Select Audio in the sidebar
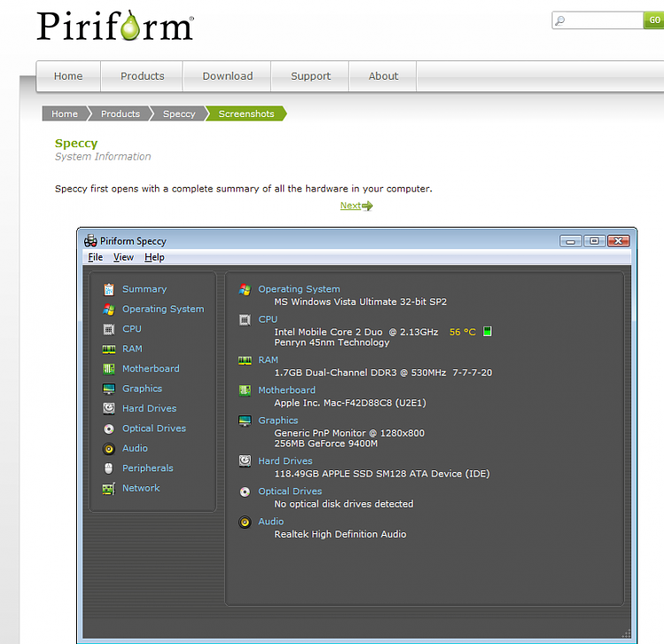This screenshot has width=664, height=644. tap(135, 448)
